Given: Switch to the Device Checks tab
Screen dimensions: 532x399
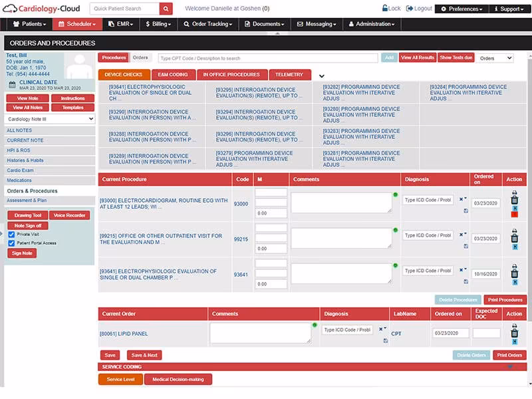Looking at the screenshot, I should click(124, 74).
